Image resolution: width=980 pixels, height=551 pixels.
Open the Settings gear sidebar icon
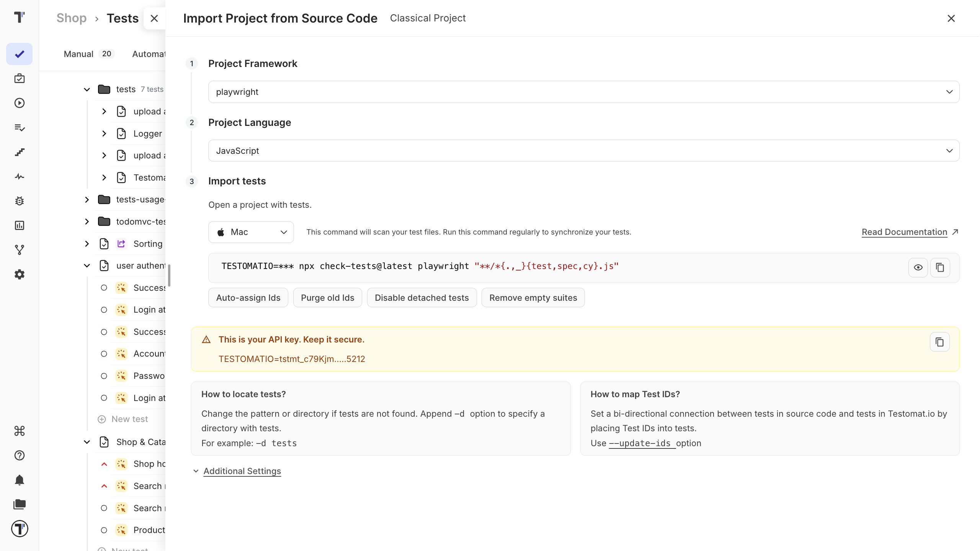click(x=20, y=274)
